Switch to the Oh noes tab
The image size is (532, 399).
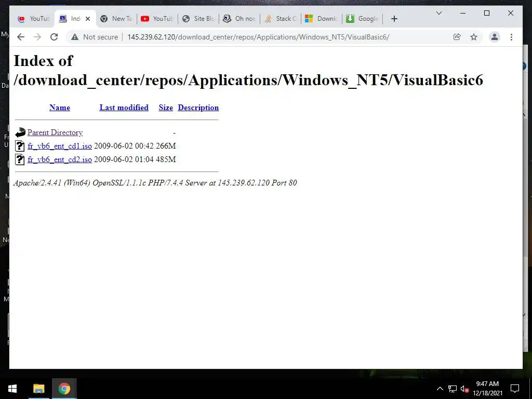tap(240, 19)
